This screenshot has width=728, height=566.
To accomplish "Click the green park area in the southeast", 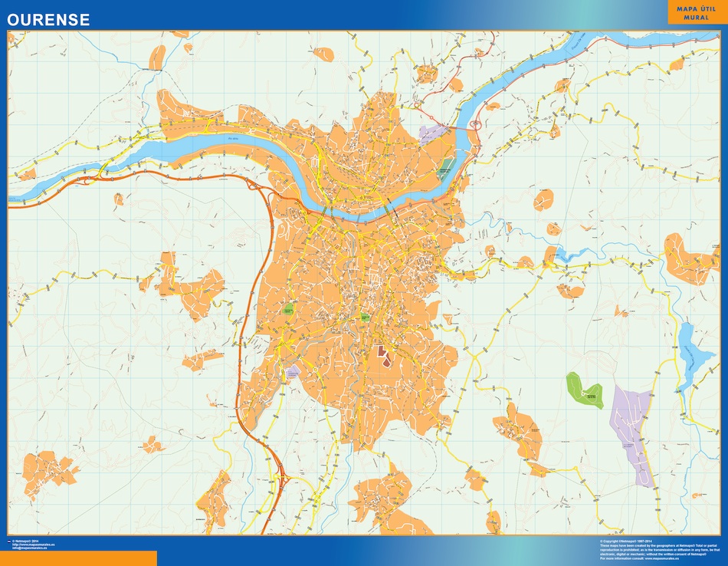I will point(584,389).
